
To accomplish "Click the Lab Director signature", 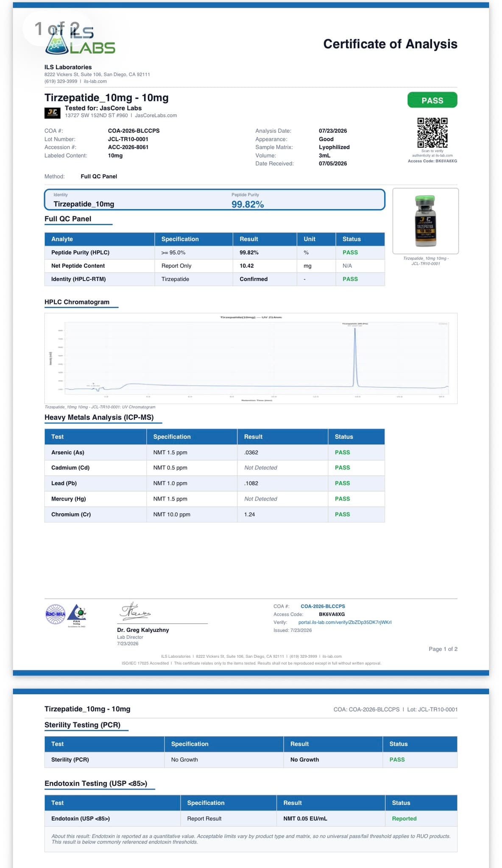I will click(x=135, y=612).
